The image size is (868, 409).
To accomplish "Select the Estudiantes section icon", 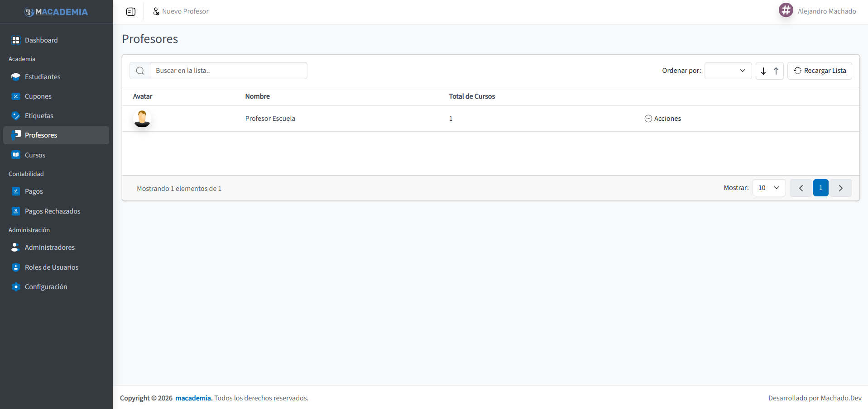I will (15, 76).
